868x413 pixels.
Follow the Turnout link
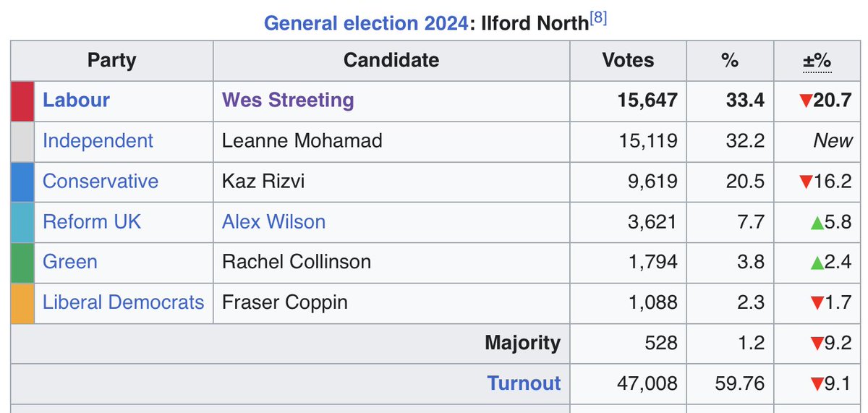pos(524,383)
